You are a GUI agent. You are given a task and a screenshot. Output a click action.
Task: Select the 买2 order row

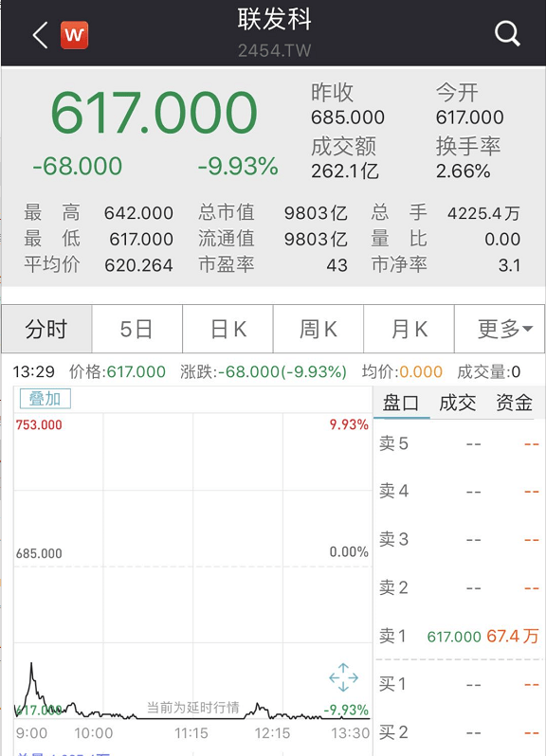(459, 732)
